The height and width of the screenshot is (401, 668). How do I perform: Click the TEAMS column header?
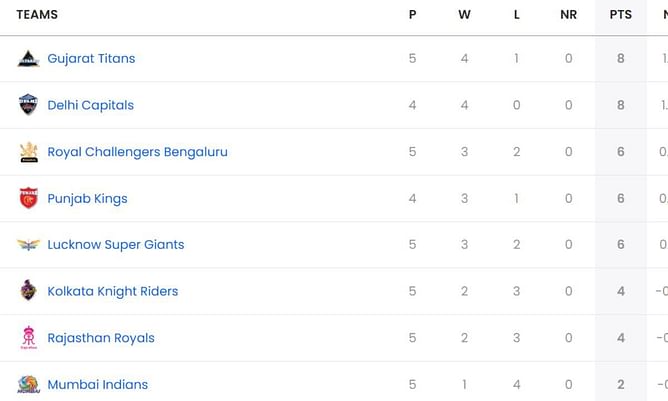click(x=37, y=14)
